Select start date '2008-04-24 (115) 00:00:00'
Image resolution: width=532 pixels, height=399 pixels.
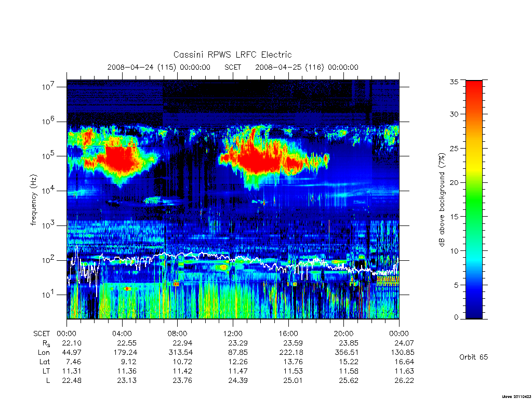coord(159,67)
